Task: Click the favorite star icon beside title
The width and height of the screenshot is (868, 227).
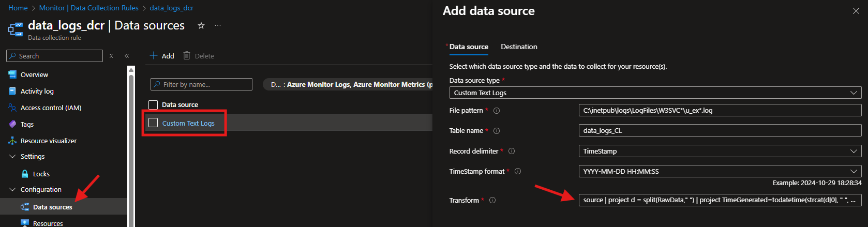Action: pos(201,25)
